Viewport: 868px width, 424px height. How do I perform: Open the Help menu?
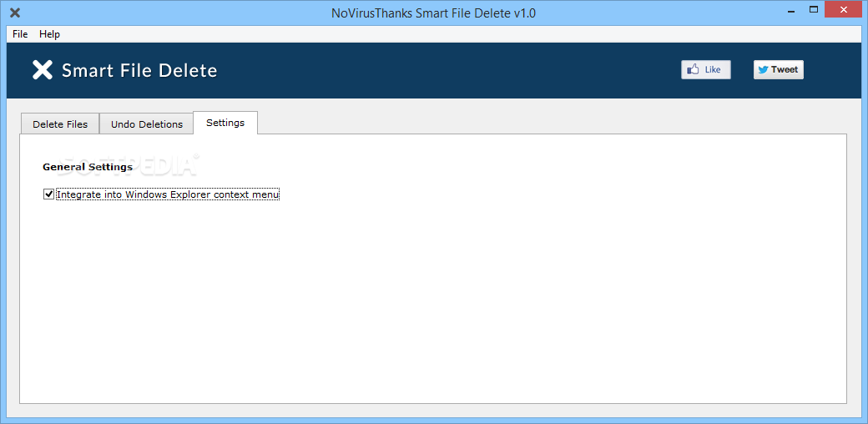tap(49, 34)
